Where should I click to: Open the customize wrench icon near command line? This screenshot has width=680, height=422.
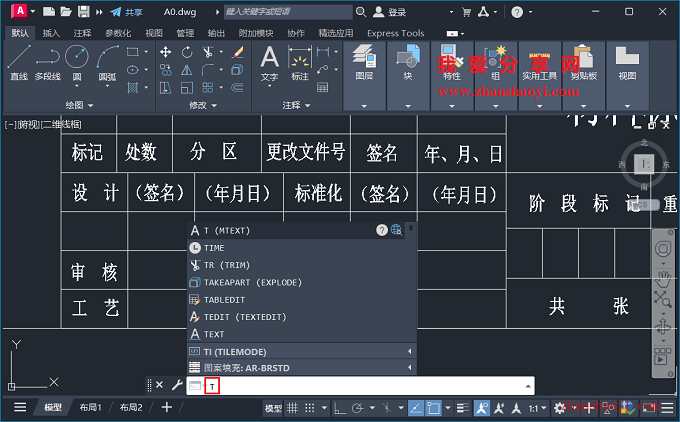click(x=177, y=385)
